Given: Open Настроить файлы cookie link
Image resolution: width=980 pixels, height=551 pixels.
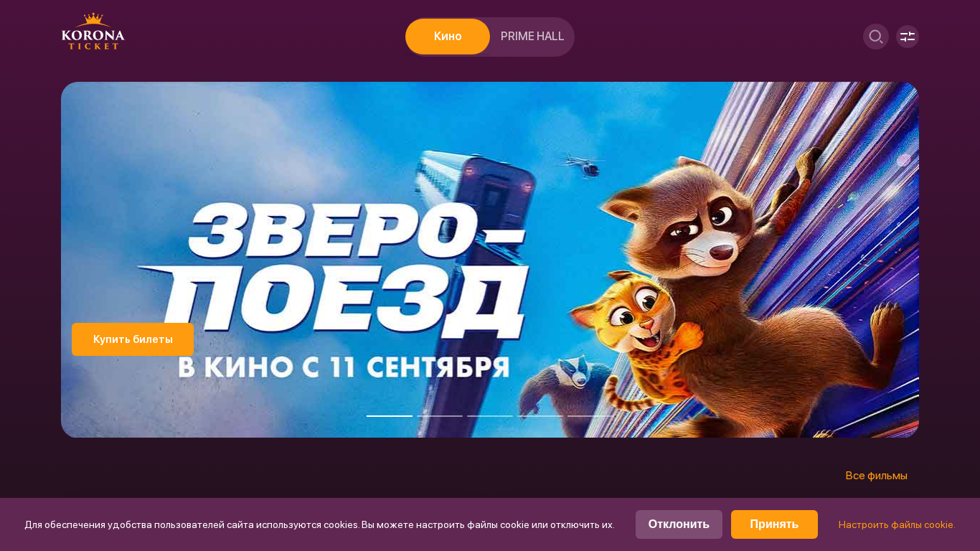Looking at the screenshot, I should 897,524.
